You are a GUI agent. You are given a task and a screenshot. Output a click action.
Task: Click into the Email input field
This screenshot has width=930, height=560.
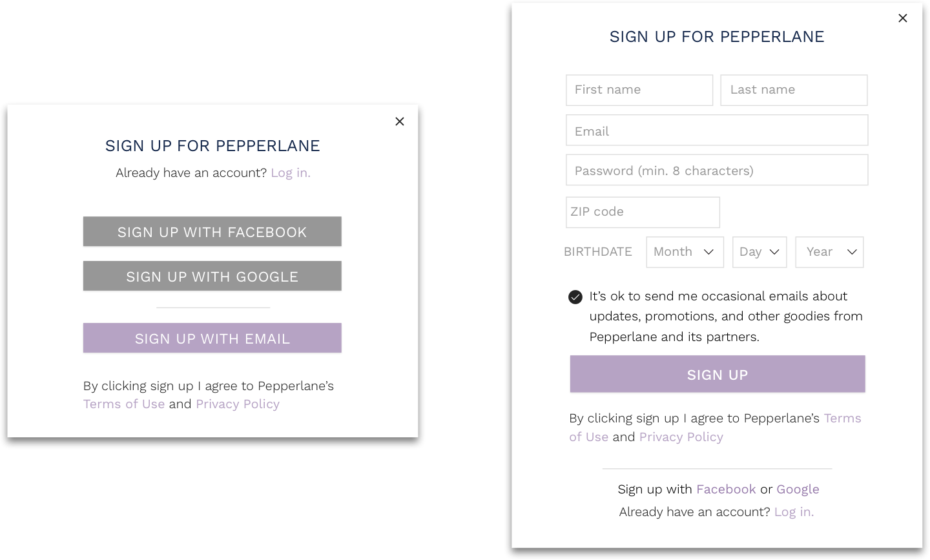(717, 131)
